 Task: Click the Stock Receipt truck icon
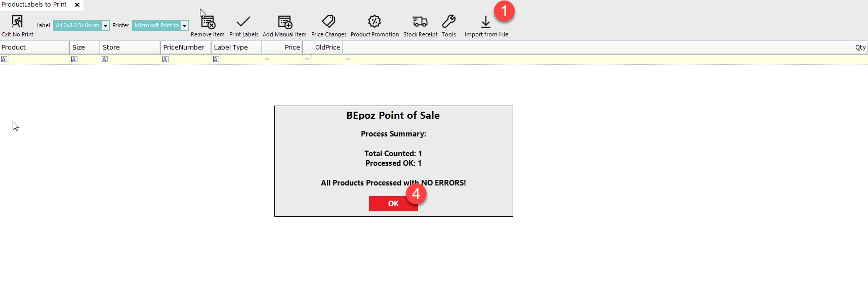pos(420,22)
